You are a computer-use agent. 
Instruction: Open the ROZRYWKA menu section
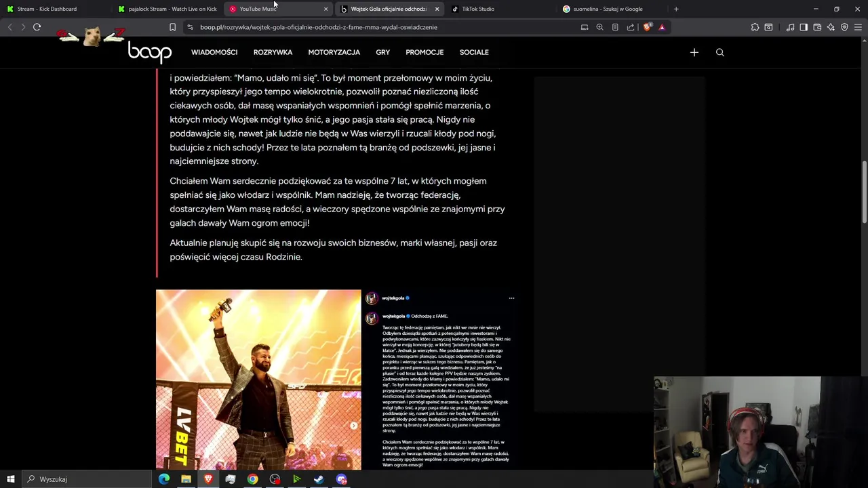pos(273,52)
